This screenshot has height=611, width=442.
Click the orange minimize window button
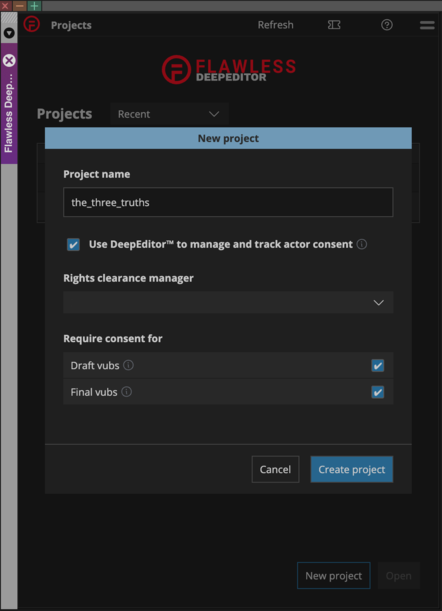[20, 5]
